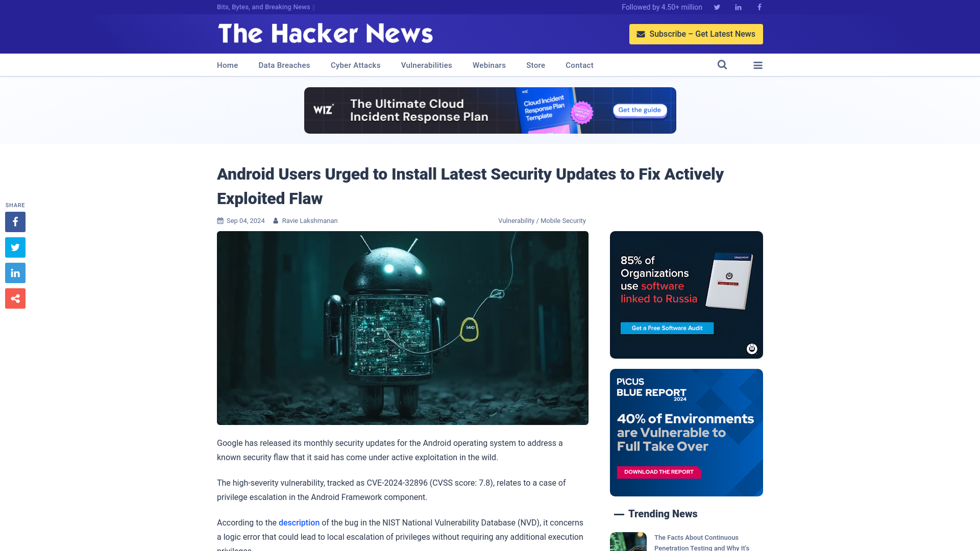Click the Facebook share icon
This screenshot has height=551, width=980.
15,221
